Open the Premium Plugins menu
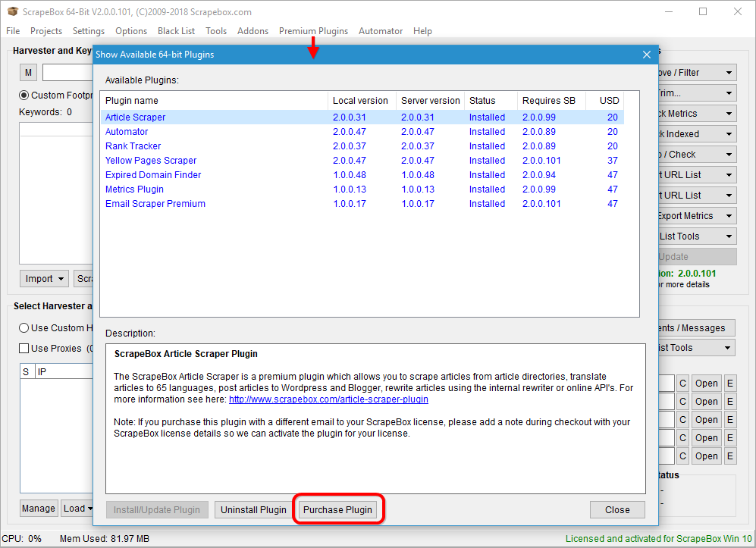The image size is (756, 548). [x=313, y=31]
